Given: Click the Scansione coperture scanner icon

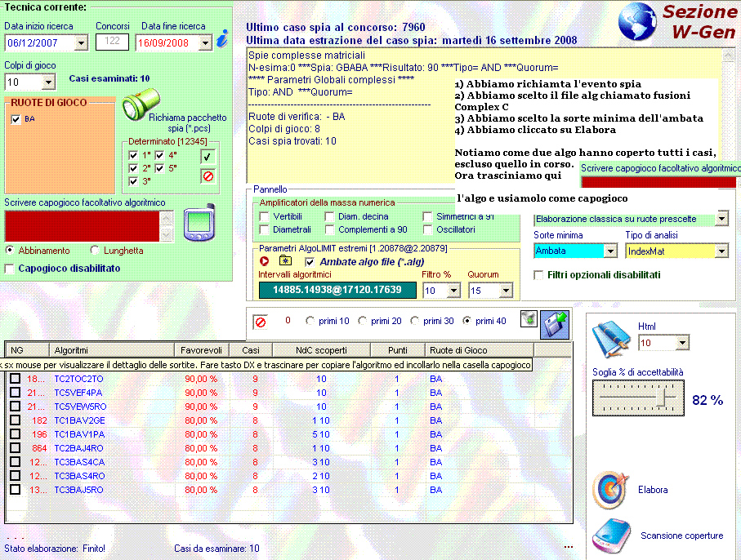Looking at the screenshot, I should pyautogui.click(x=609, y=535).
